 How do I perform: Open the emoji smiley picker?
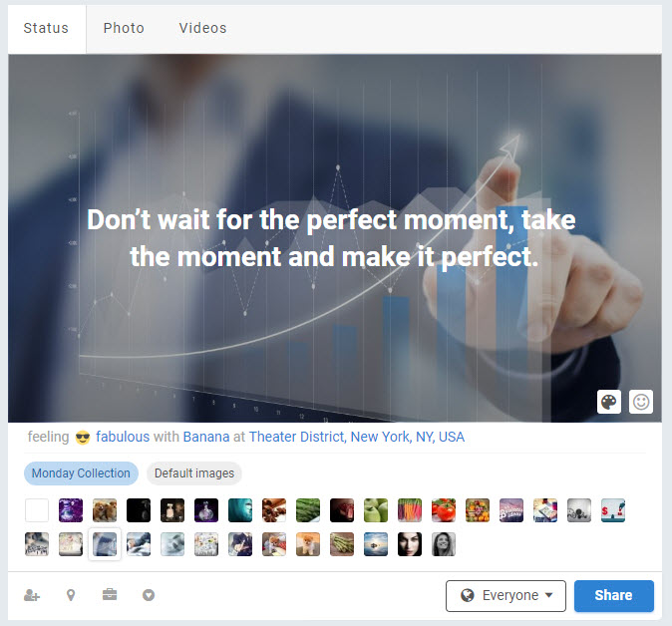[x=641, y=402]
